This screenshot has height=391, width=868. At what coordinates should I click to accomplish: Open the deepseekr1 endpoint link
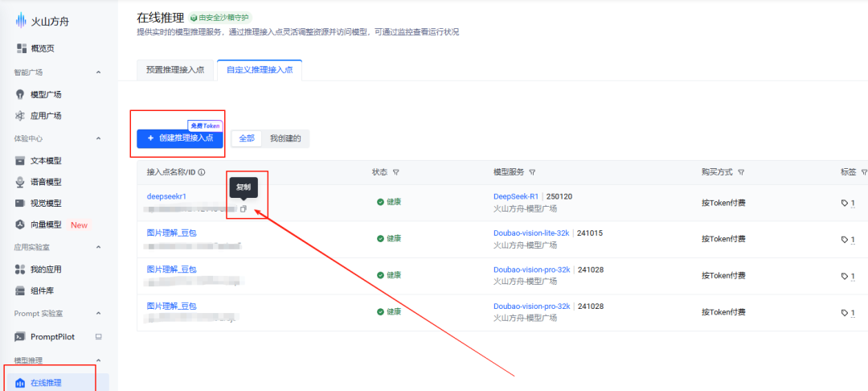[166, 196]
